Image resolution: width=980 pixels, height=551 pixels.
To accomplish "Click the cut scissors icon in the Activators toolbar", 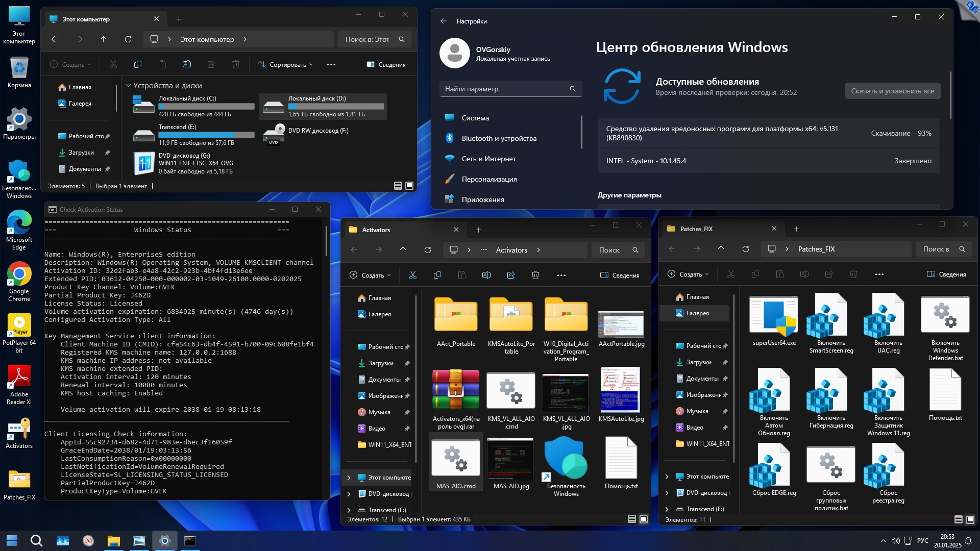I will pos(412,275).
